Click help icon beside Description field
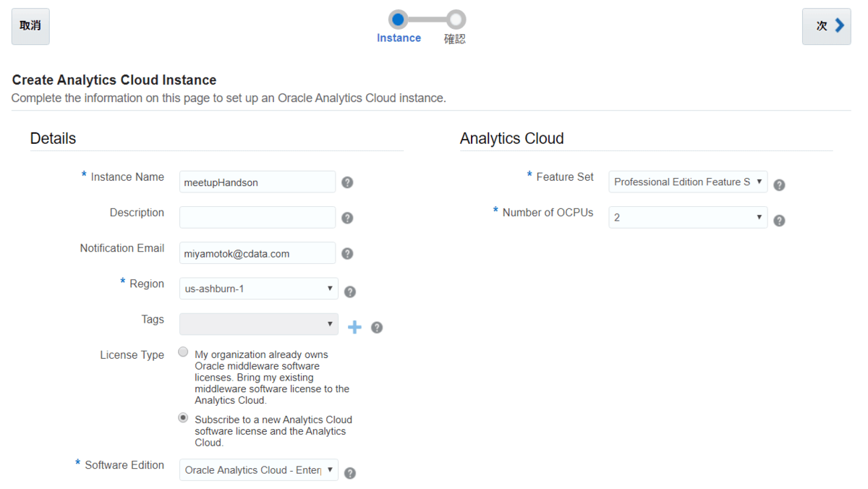The width and height of the screenshot is (868, 489). point(347,218)
